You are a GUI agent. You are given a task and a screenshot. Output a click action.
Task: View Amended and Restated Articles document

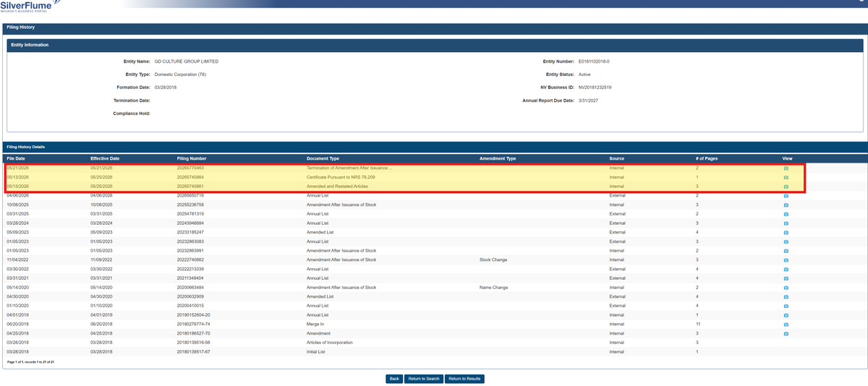click(x=786, y=186)
